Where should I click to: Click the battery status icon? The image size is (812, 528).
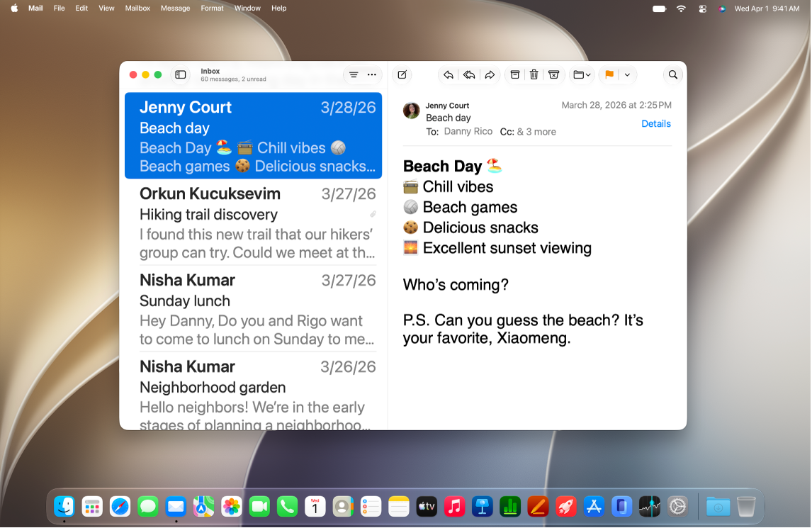659,9
